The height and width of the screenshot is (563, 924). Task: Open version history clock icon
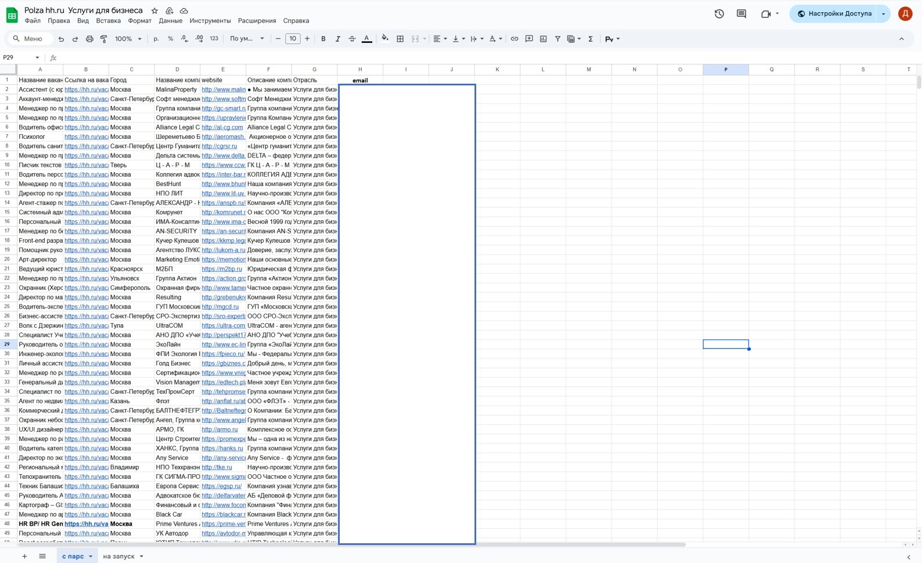(719, 14)
